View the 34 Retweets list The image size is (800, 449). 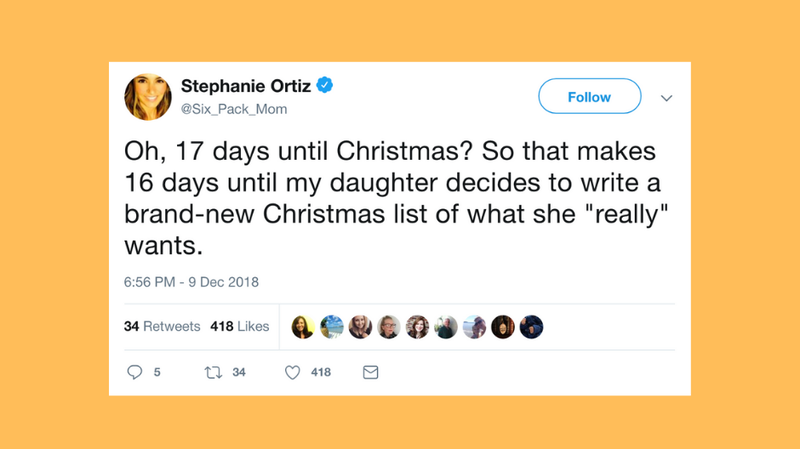point(162,327)
